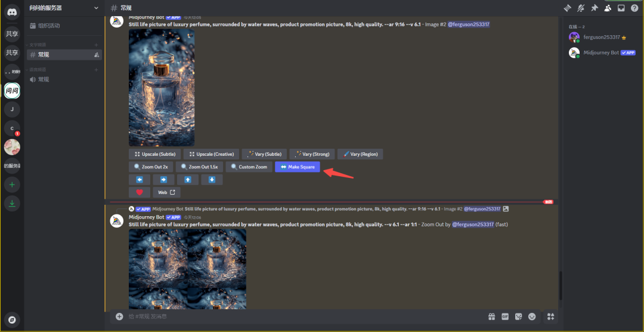Show pinned messages pin icon

tap(595, 8)
